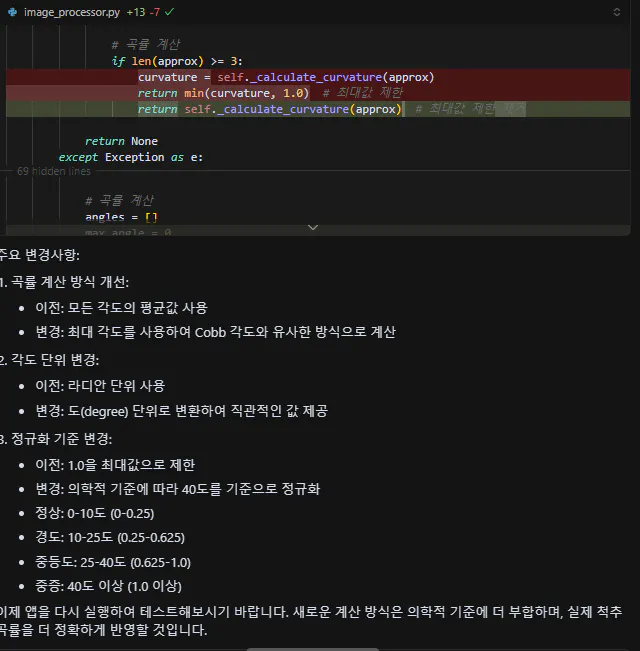The width and height of the screenshot is (640, 651).
Task: Expand the diff with the bottom chevron
Action: coord(313,228)
